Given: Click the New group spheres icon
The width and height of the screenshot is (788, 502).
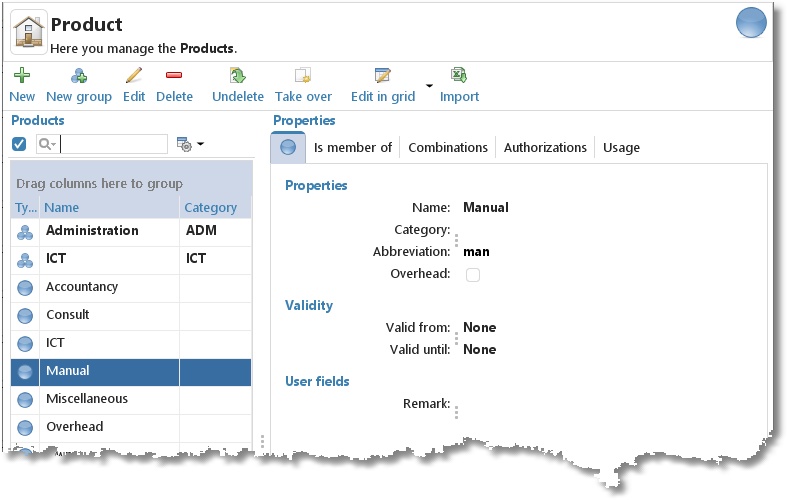Looking at the screenshot, I should click(x=79, y=76).
